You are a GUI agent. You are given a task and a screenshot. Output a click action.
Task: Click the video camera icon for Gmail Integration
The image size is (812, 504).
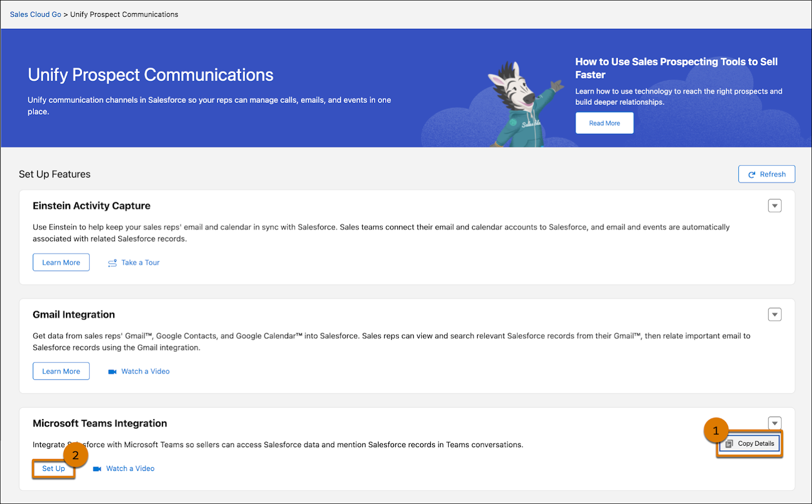click(x=112, y=371)
